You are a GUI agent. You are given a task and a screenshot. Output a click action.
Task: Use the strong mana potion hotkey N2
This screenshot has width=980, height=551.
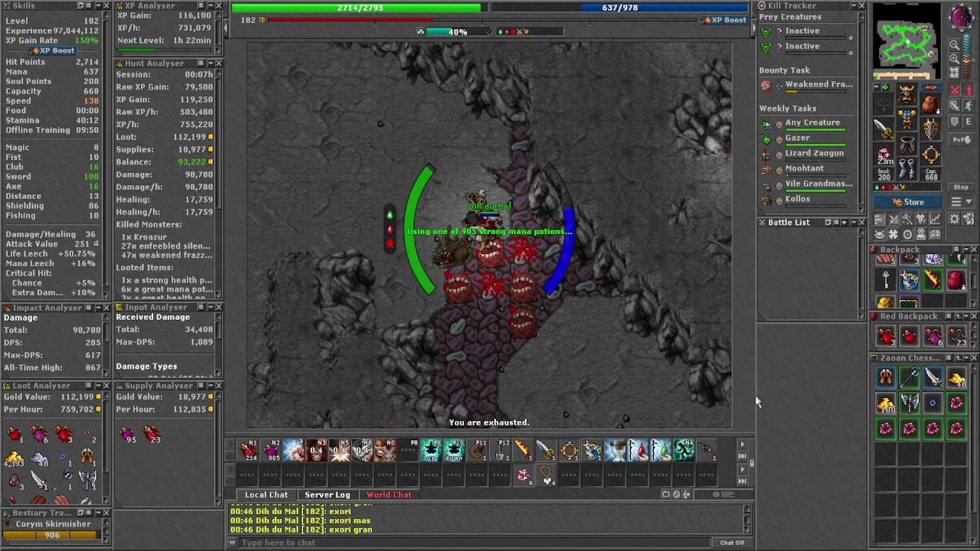pos(271,451)
